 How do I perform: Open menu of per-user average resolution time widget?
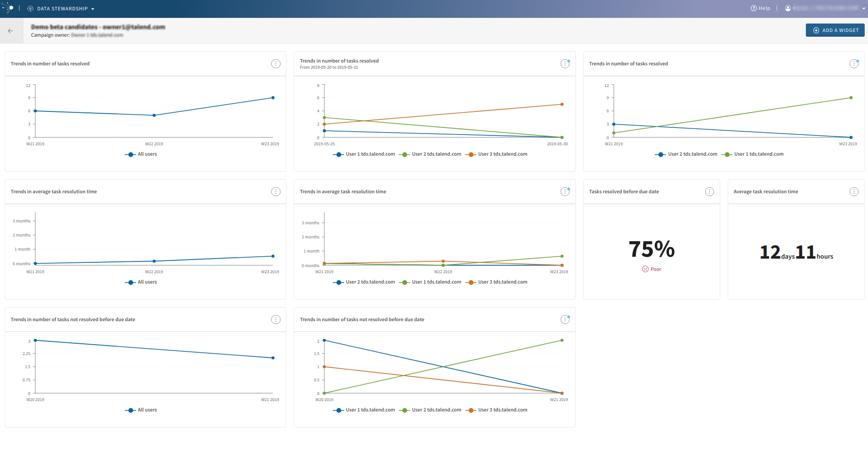click(x=565, y=192)
